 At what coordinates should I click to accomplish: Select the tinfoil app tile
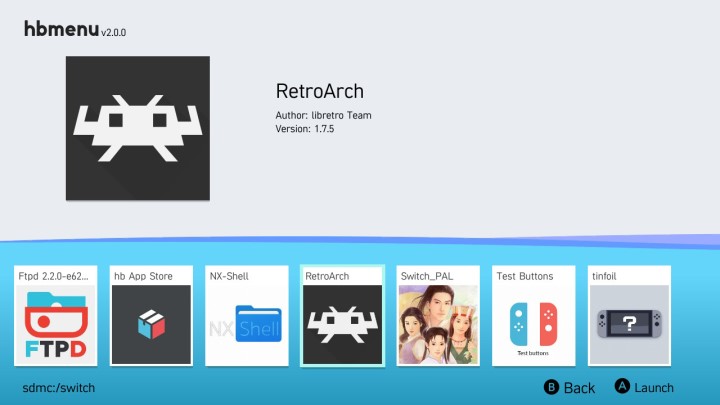coord(629,316)
